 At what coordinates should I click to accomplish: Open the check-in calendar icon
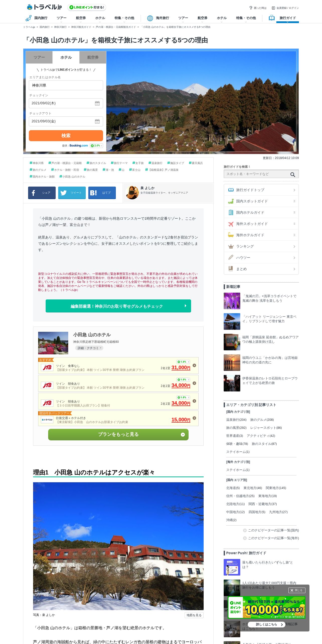pyautogui.click(x=97, y=103)
